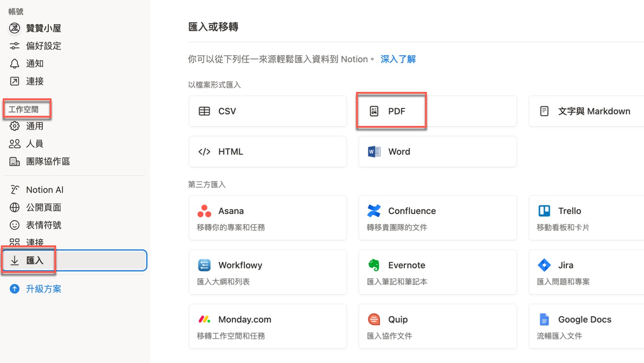Click the HTML code brackets icon
Viewport: 644px width, 363px height.
point(204,152)
